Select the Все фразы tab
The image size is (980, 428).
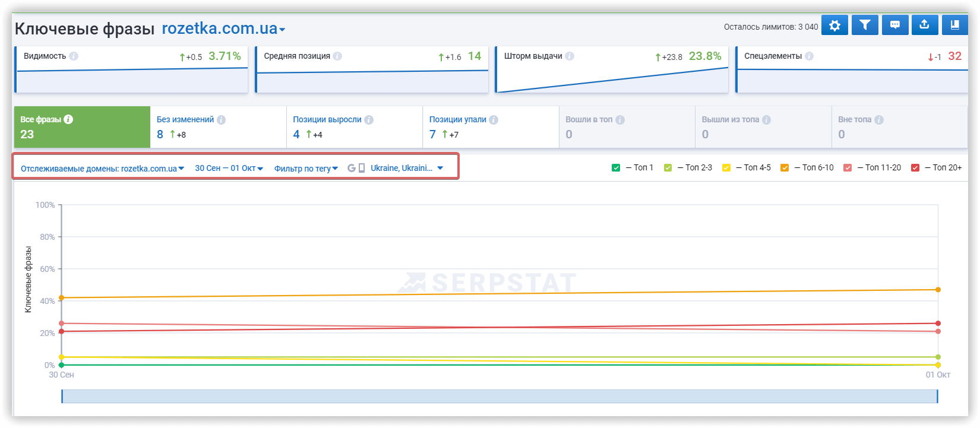[x=82, y=127]
